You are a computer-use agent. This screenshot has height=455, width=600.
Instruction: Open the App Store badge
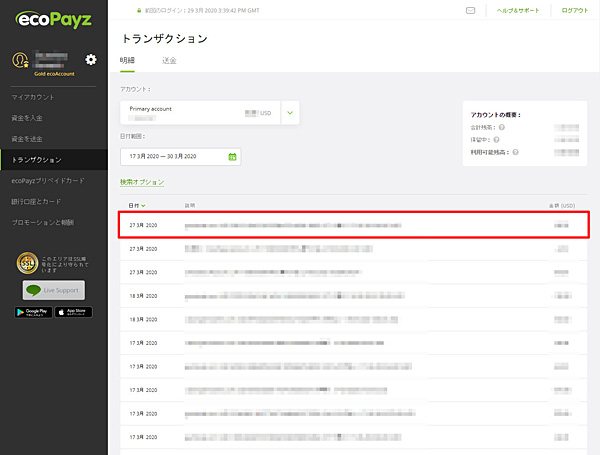pyautogui.click(x=73, y=312)
